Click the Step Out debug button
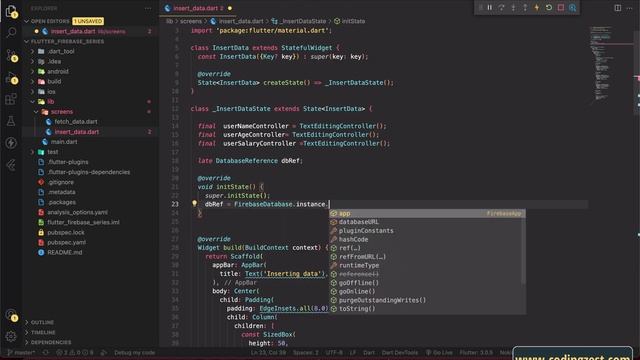This screenshot has width=640, height=360. (x=525, y=8)
